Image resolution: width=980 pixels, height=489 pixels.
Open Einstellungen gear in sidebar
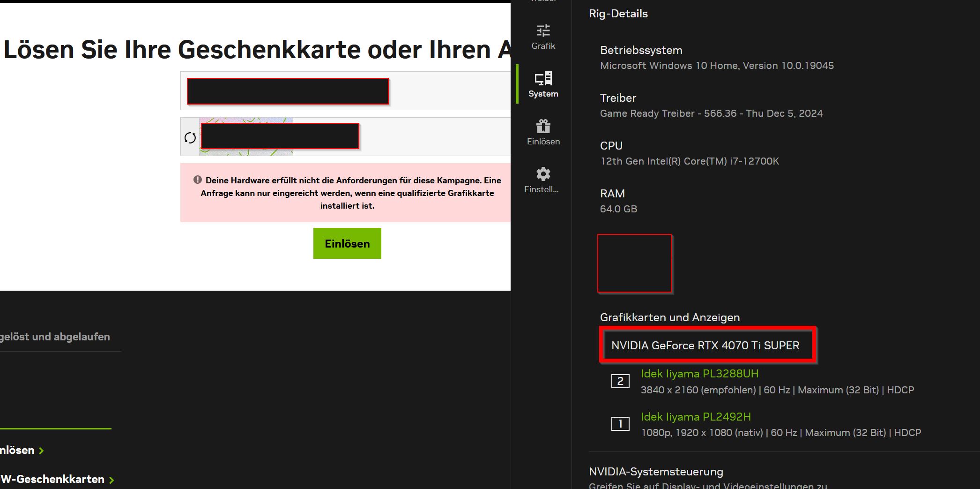pyautogui.click(x=542, y=180)
